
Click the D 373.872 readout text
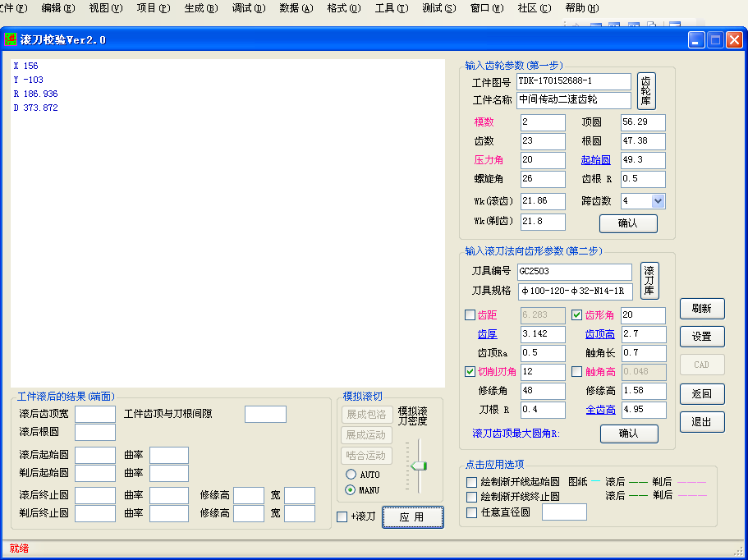[36, 108]
